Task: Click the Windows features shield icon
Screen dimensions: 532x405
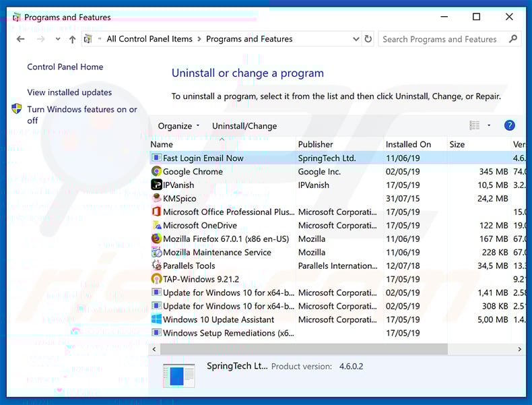Action: [x=17, y=108]
